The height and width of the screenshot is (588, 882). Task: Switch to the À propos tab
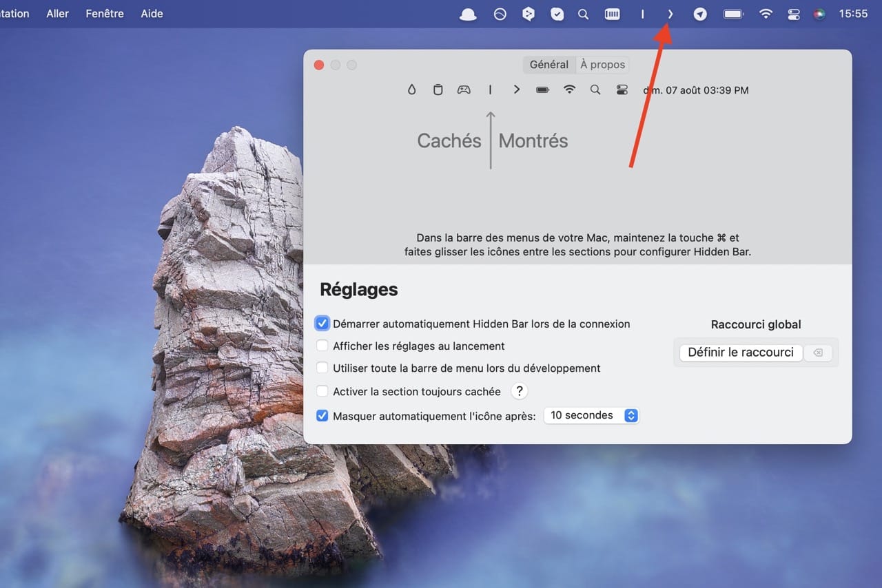(603, 64)
